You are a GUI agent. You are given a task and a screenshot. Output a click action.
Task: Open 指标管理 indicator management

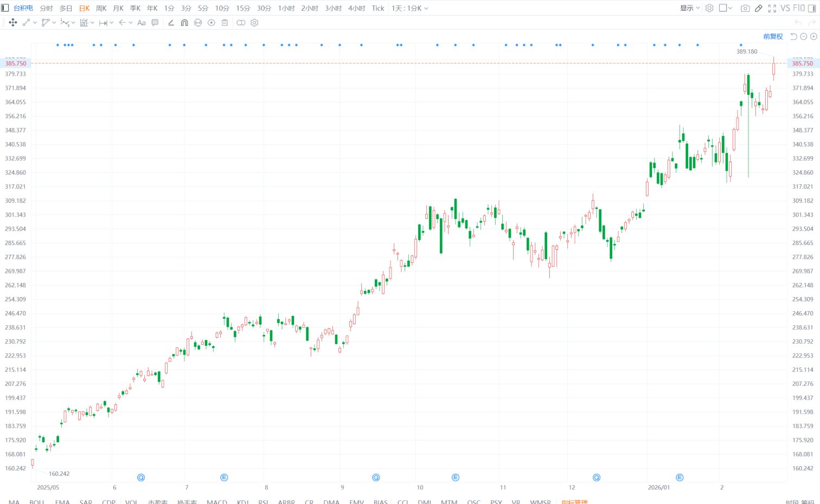tap(575, 502)
